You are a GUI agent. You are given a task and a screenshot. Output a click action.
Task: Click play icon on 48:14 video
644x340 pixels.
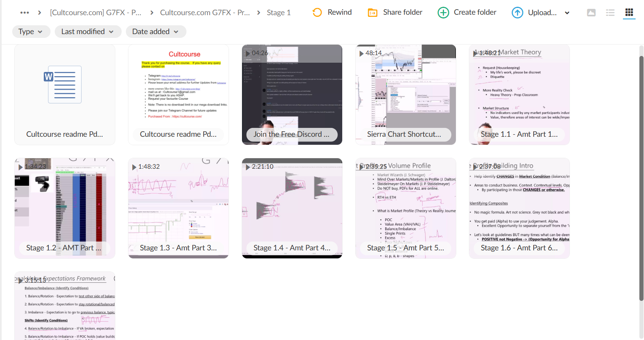362,53
